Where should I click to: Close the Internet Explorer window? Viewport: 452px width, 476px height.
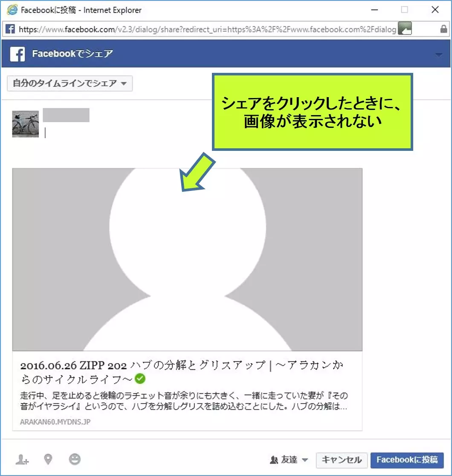tap(435, 10)
